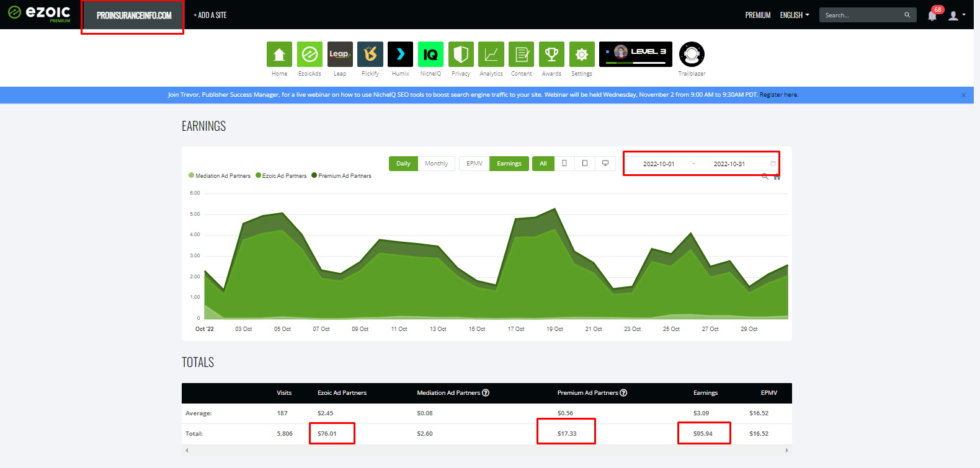Image resolution: width=980 pixels, height=468 pixels.
Task: Open the user account menu
Action: coord(957,15)
